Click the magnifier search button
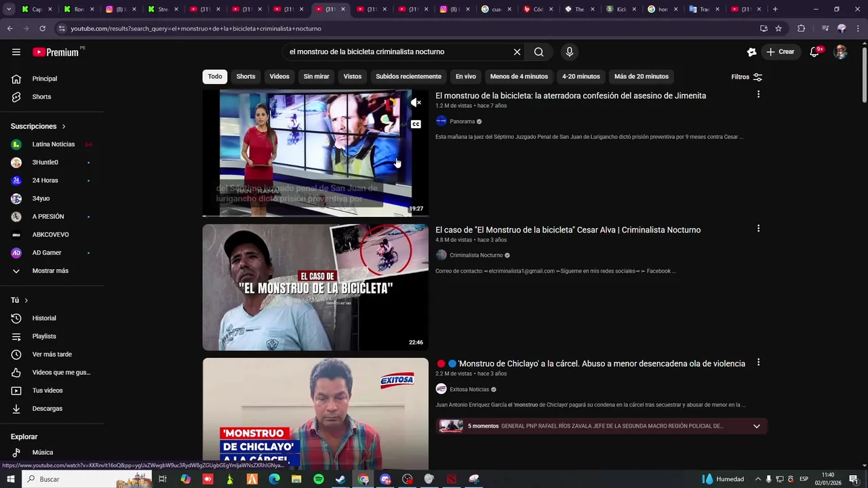The width and height of the screenshot is (868, 488). point(538,52)
